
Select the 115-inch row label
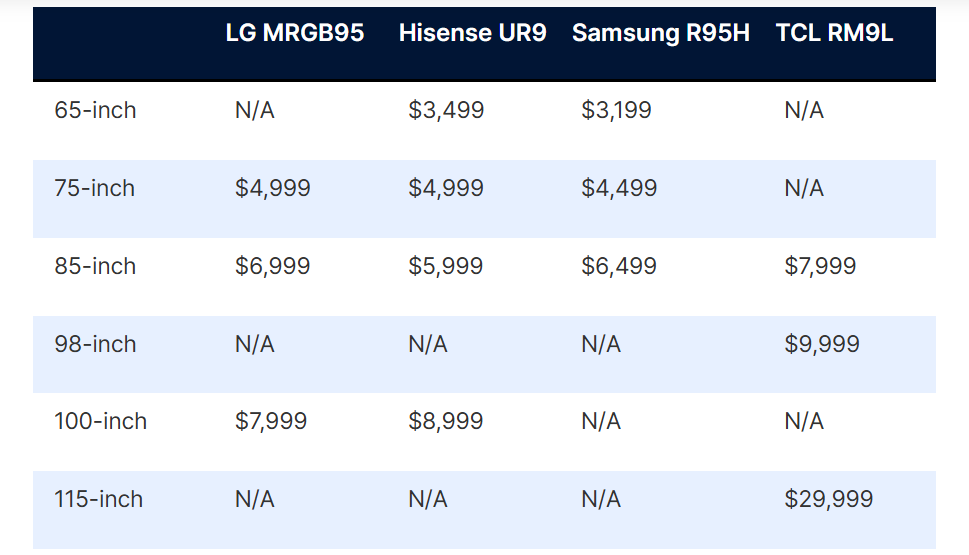click(98, 499)
